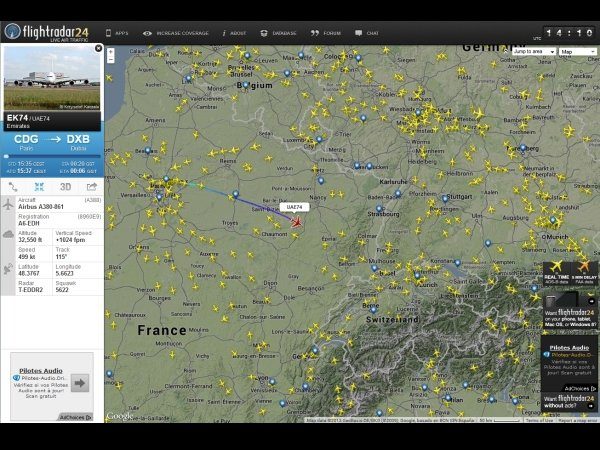Click the airport pin near Baden-Baden

pos(398,194)
